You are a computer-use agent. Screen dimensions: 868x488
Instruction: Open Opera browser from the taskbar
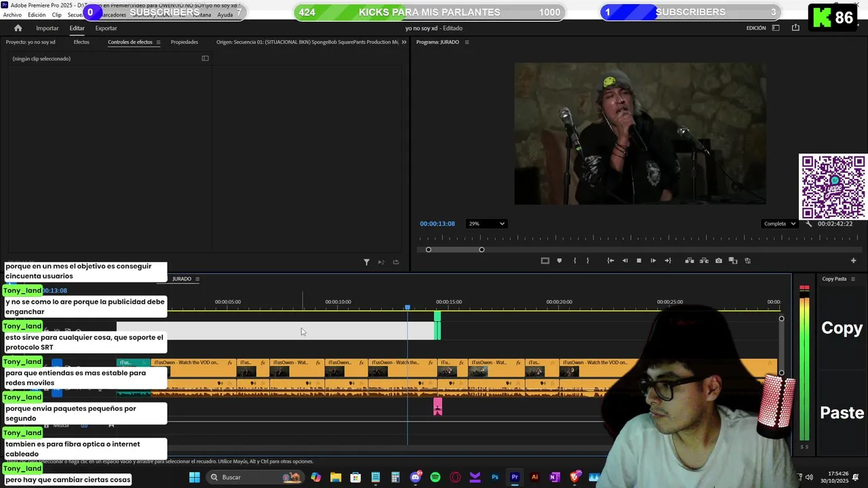(x=455, y=477)
